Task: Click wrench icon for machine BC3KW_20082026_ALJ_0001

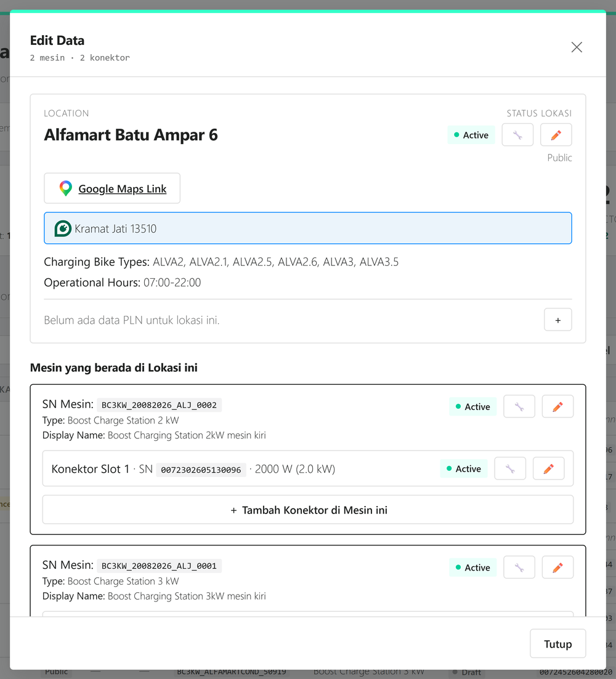Action: 519,567
